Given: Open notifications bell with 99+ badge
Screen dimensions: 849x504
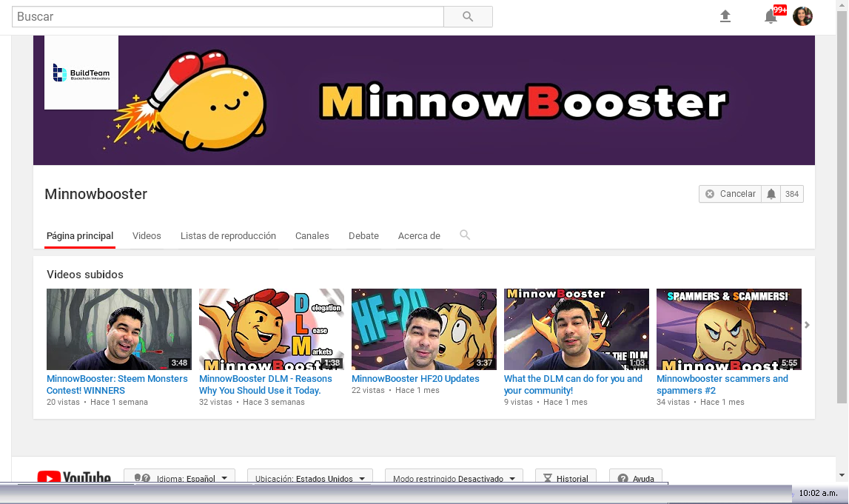Looking at the screenshot, I should [x=771, y=16].
